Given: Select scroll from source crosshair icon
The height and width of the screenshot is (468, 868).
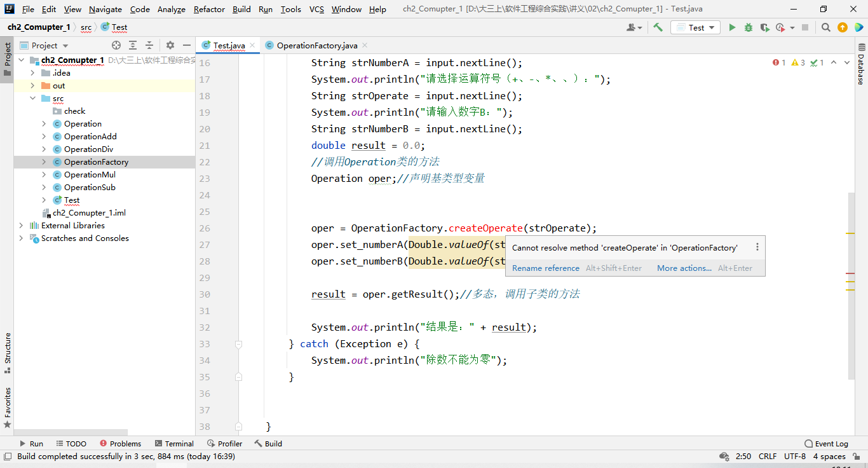Looking at the screenshot, I should click(116, 45).
